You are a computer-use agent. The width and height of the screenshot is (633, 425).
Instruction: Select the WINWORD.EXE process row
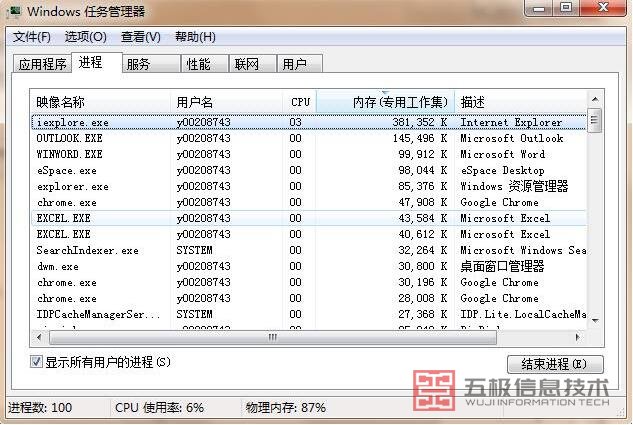click(x=309, y=154)
